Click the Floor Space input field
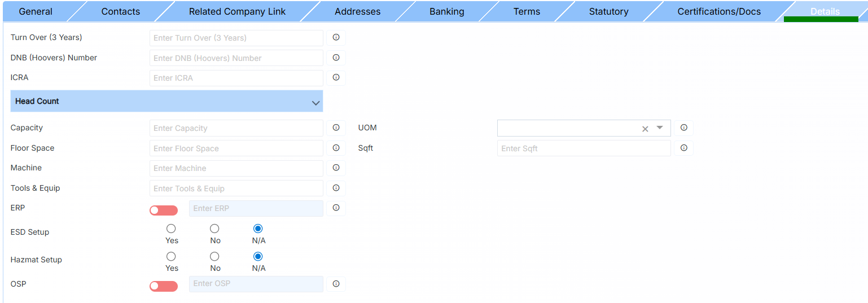The height and width of the screenshot is (303, 868). click(x=236, y=148)
